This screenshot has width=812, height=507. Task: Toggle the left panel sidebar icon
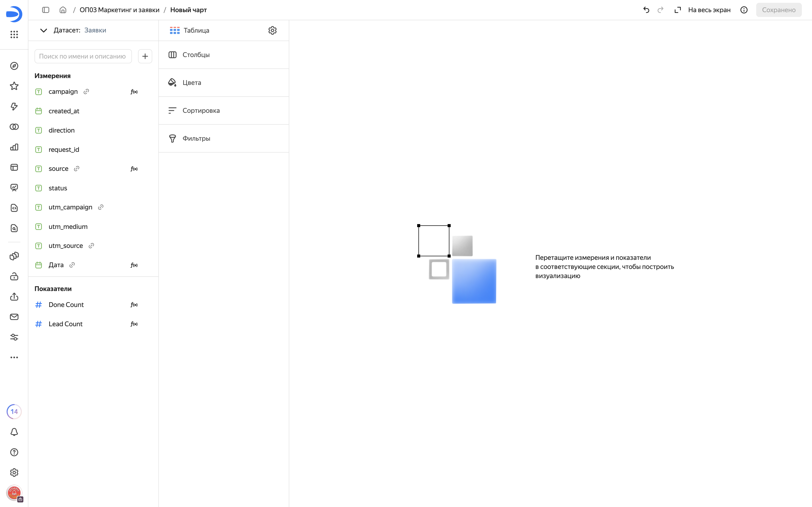coord(46,10)
